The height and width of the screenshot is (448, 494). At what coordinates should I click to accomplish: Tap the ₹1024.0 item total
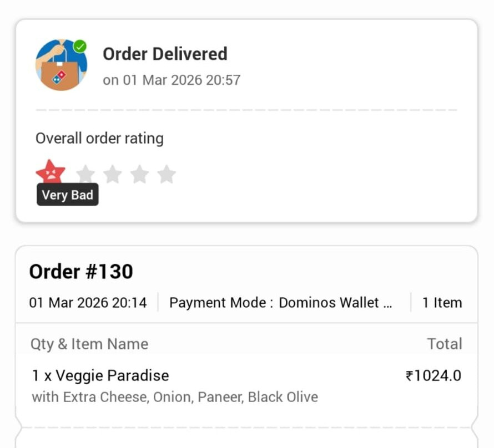coord(433,375)
